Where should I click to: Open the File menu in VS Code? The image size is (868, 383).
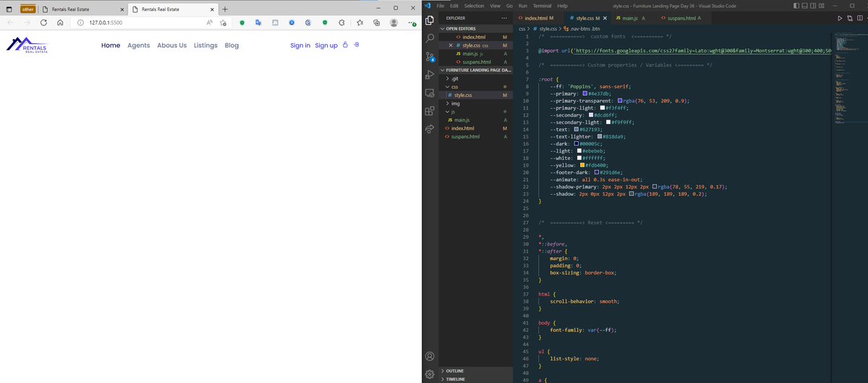pos(441,6)
